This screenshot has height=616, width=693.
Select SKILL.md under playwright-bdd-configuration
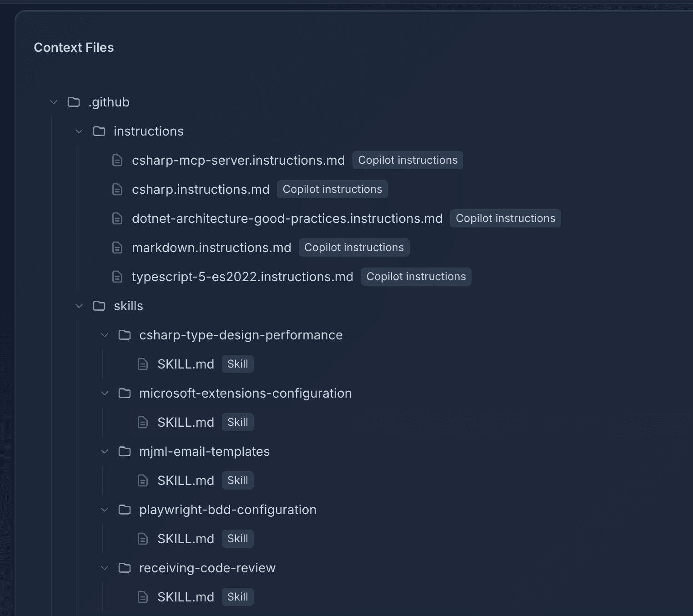(186, 539)
